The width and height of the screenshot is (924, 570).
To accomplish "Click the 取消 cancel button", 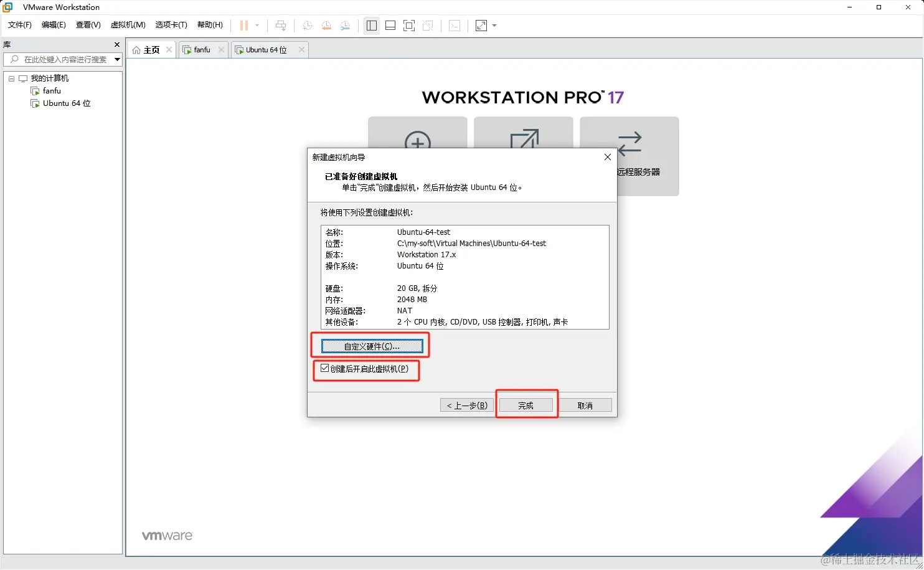I will [x=585, y=406].
